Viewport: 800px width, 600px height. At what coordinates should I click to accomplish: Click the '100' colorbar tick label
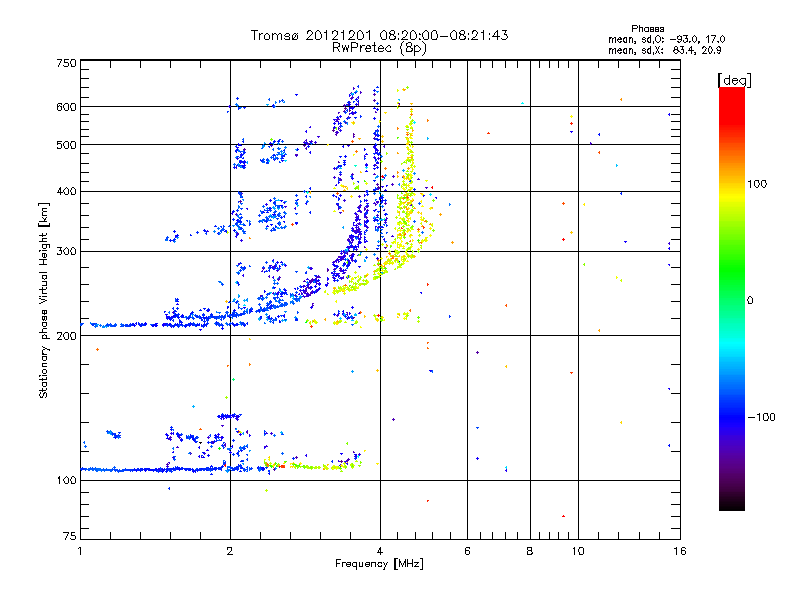757,184
